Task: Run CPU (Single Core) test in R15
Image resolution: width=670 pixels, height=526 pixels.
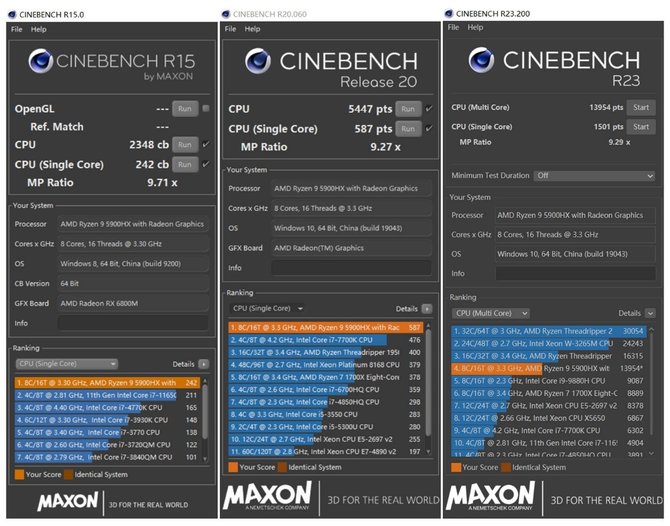Action: (185, 165)
